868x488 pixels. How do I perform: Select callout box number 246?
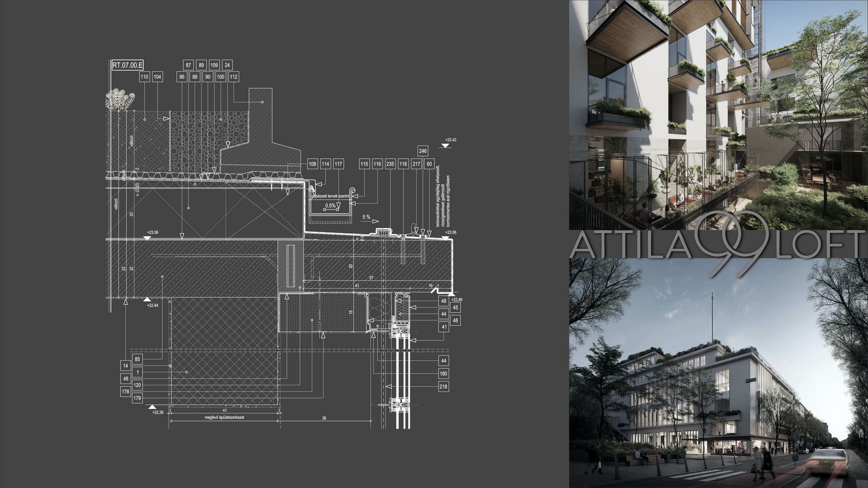click(x=423, y=151)
